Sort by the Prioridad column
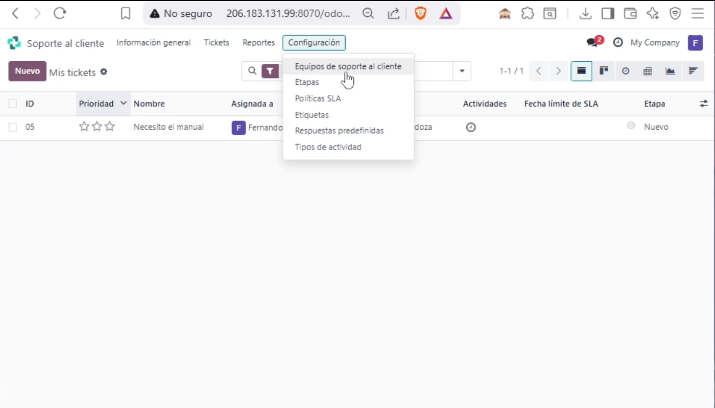The width and height of the screenshot is (715, 408). [x=96, y=104]
